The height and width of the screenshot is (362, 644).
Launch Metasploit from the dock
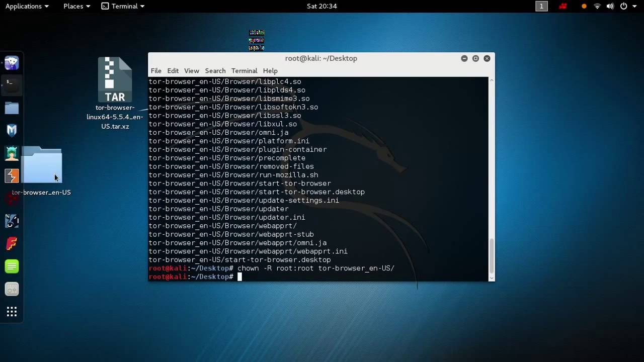coord(12,130)
